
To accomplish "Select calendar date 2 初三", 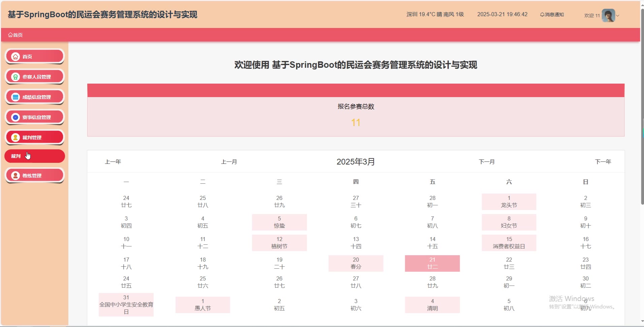I will [585, 202].
